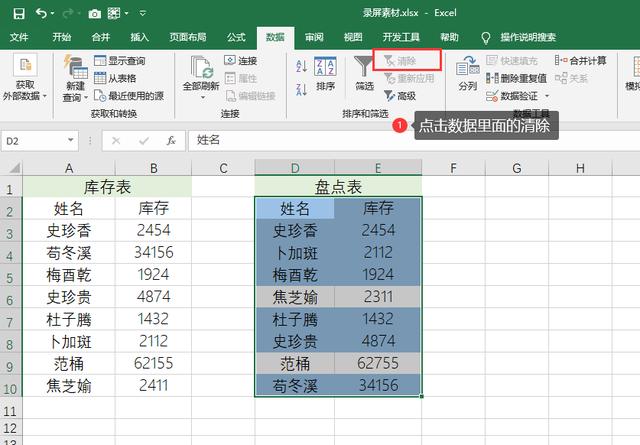This screenshot has width=640, height=445.
Task: Open the 文件 tab
Action: [x=19, y=38]
